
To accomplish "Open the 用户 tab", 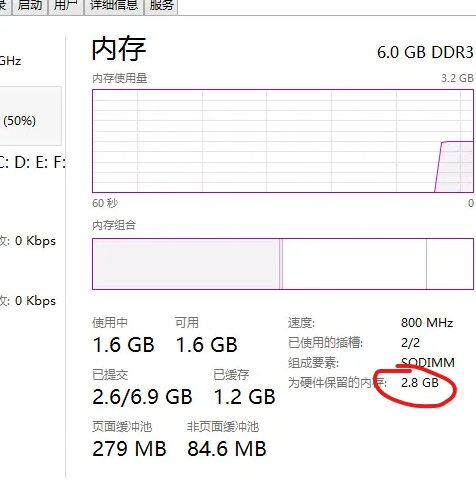I will 66,7.
